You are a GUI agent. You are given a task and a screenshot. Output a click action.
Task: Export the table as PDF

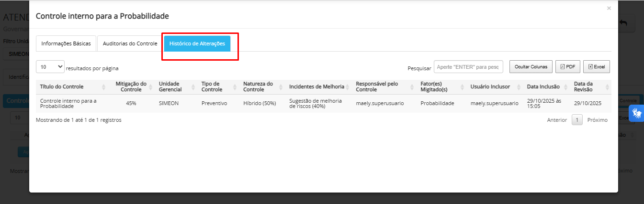568,67
